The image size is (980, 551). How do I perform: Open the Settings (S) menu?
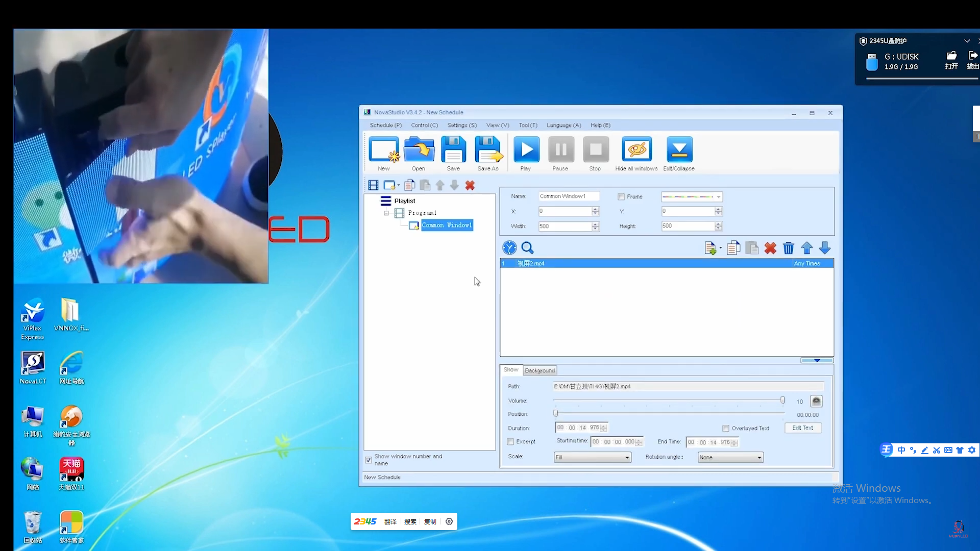click(462, 126)
